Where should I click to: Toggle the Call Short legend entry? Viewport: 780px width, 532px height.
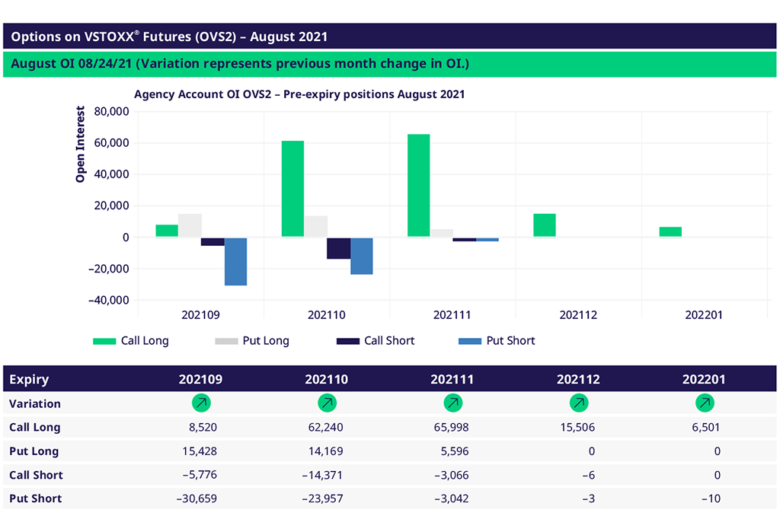coord(375,341)
